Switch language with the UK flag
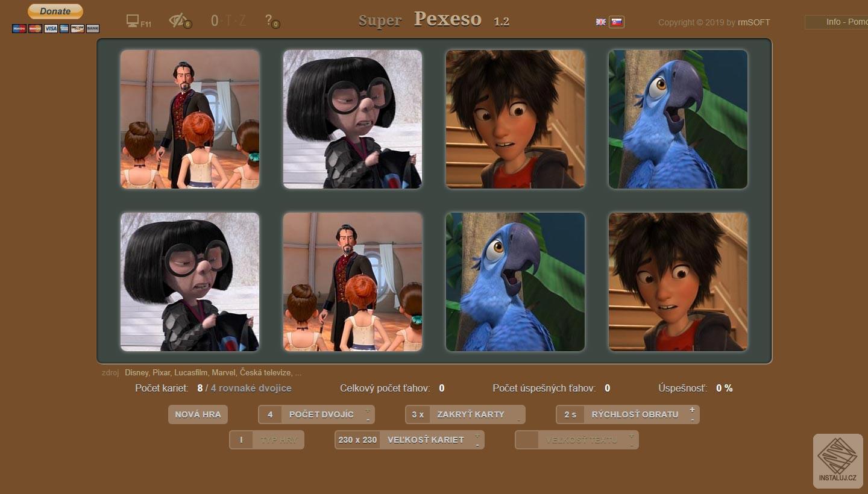Screen dimensions: 868x494 coord(601,22)
